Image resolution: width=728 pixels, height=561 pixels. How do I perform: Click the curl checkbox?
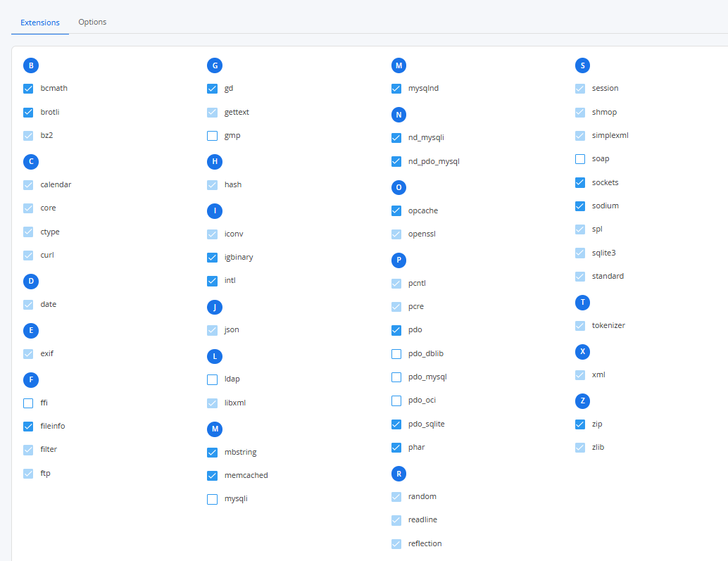tap(28, 256)
